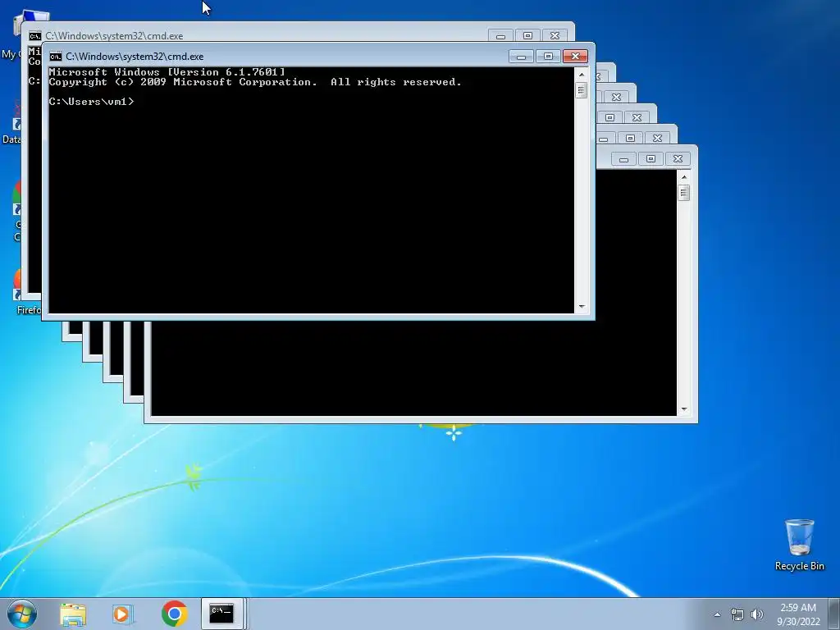Open the clock showing 2:59 AM

(797, 608)
